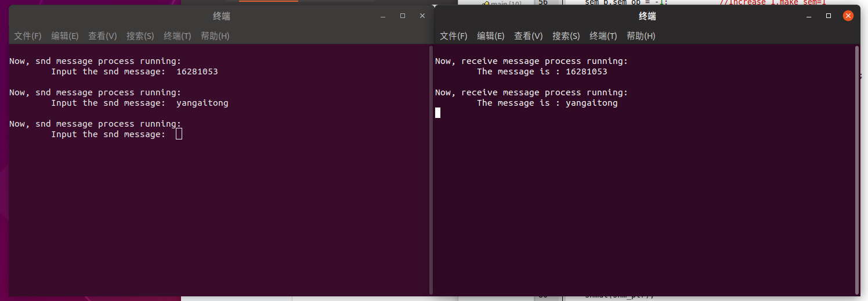Viewport: 868px width, 301px height.
Task: Open 帮助(H) menu in left terminal
Action: coord(215,36)
